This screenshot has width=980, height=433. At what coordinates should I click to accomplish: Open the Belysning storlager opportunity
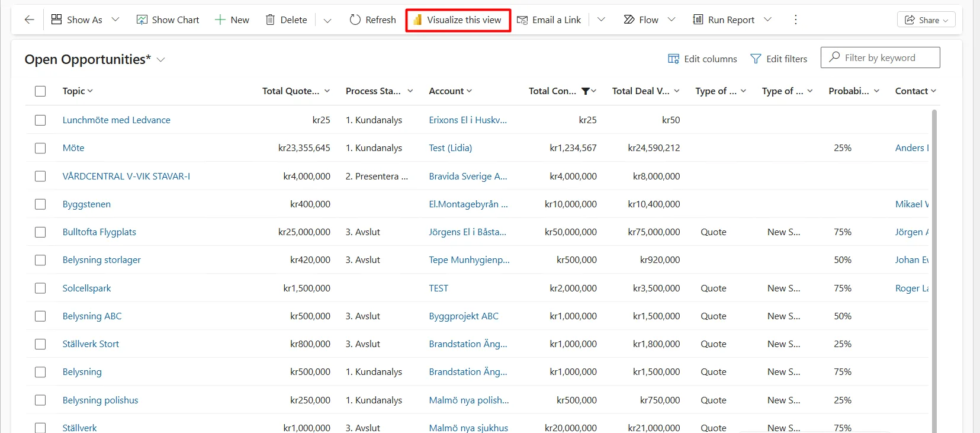point(101,260)
